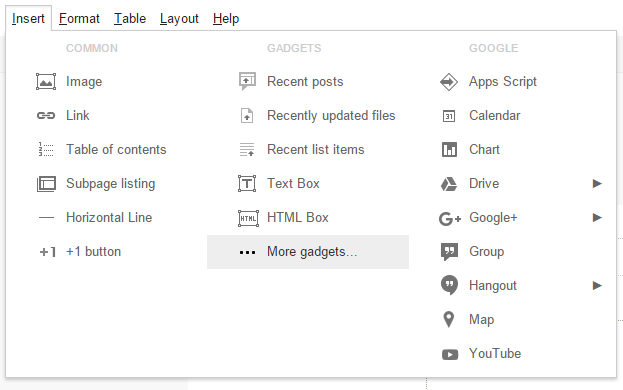This screenshot has width=623, height=390.
Task: Click the Image picture icon
Action: (x=46, y=82)
